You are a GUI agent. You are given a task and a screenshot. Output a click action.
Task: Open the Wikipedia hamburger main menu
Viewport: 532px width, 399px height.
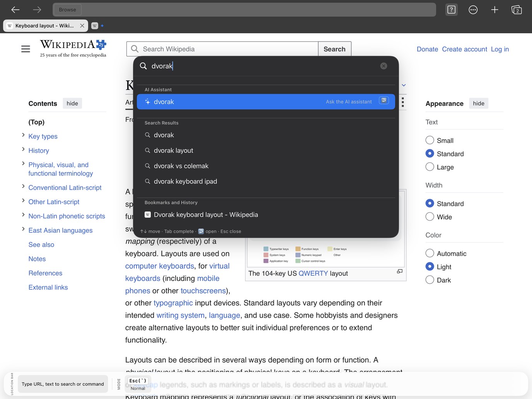click(x=26, y=49)
